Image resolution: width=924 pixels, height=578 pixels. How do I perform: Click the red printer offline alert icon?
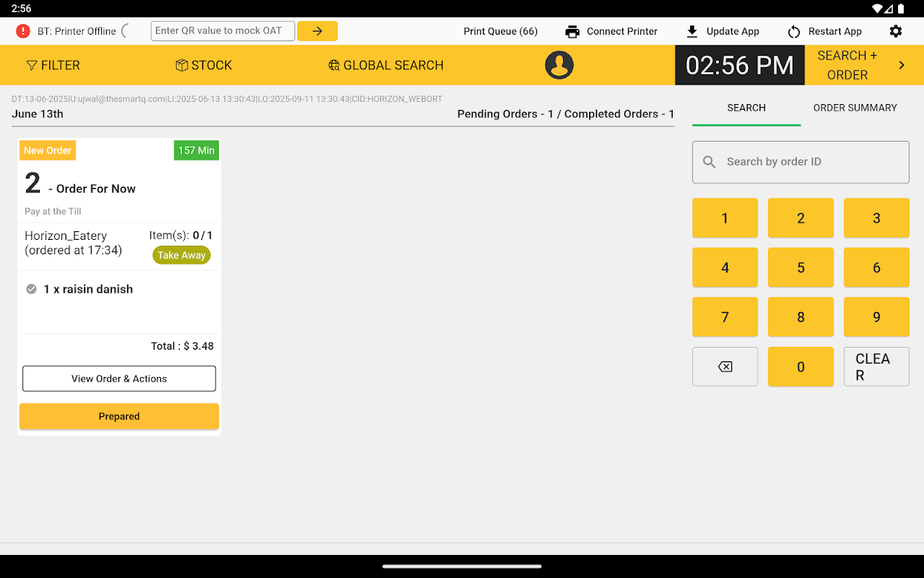(23, 31)
